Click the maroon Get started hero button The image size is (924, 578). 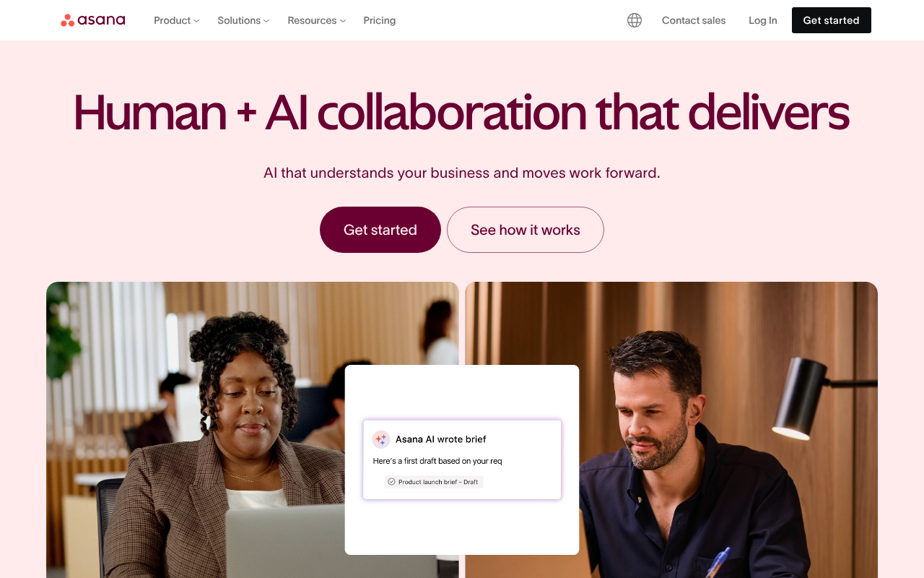[x=380, y=230]
